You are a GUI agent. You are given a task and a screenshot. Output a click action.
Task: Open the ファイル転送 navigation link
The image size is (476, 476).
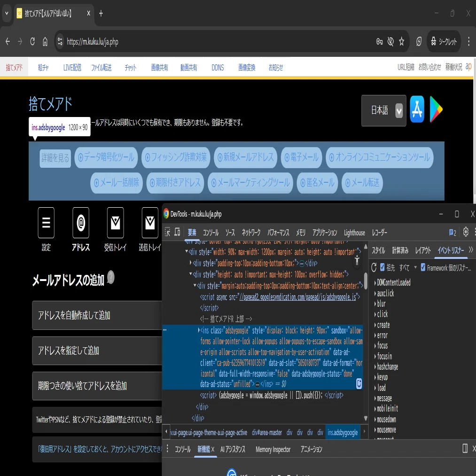coord(101,67)
